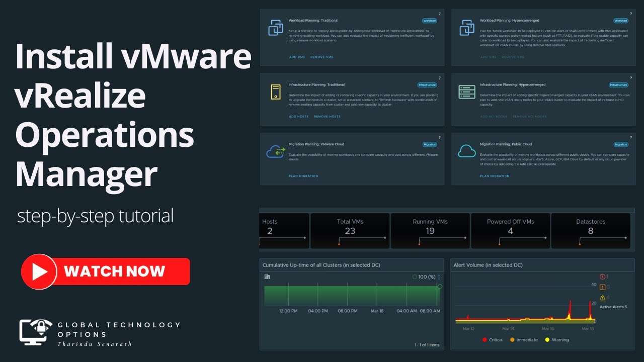Click the green circle beside 100 (%)
The width and height of the screenshot is (644, 362).
click(415, 277)
